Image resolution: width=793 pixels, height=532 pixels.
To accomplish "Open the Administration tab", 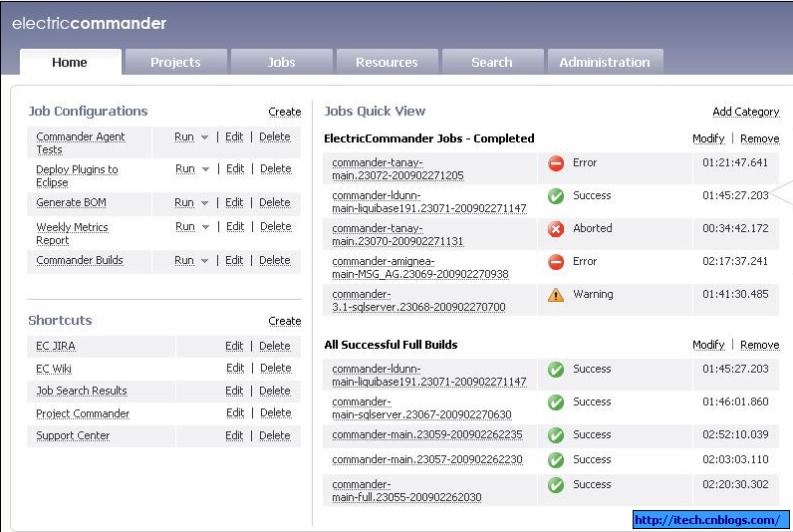I will (x=605, y=62).
